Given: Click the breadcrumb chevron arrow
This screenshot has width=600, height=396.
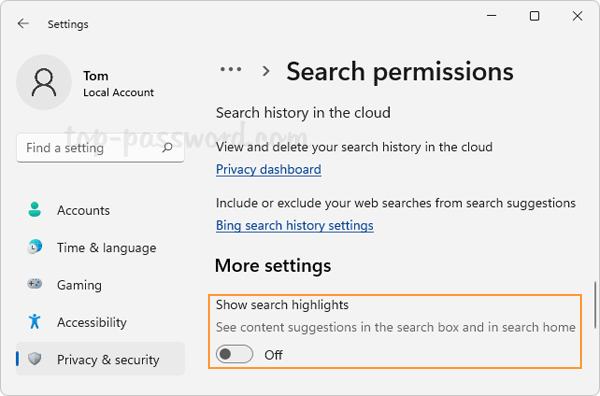Looking at the screenshot, I should pyautogui.click(x=266, y=71).
